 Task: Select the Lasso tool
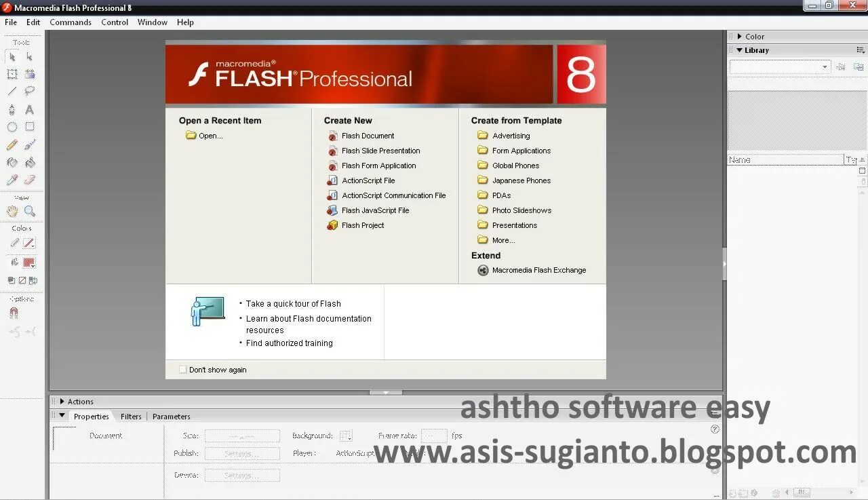click(29, 91)
